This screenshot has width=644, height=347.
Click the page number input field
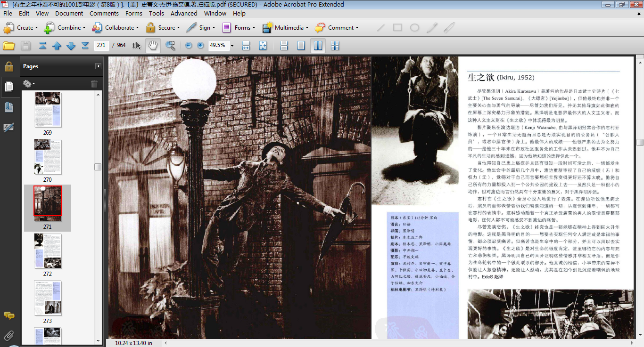(x=101, y=45)
